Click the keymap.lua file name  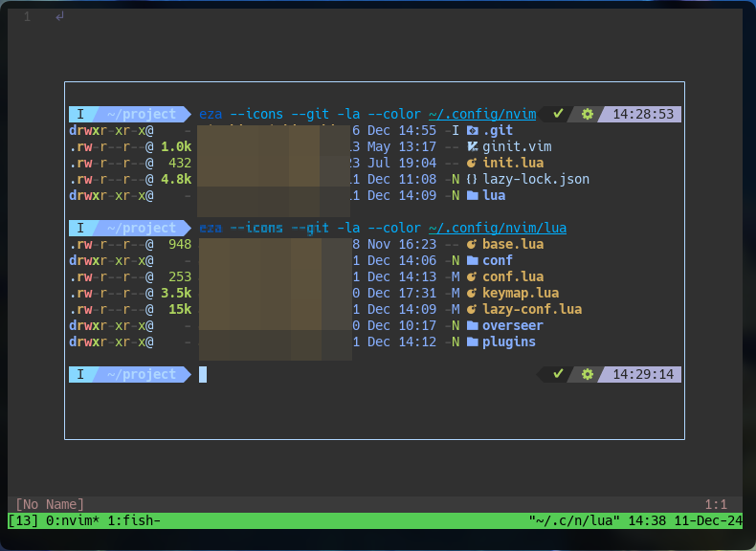click(x=521, y=293)
